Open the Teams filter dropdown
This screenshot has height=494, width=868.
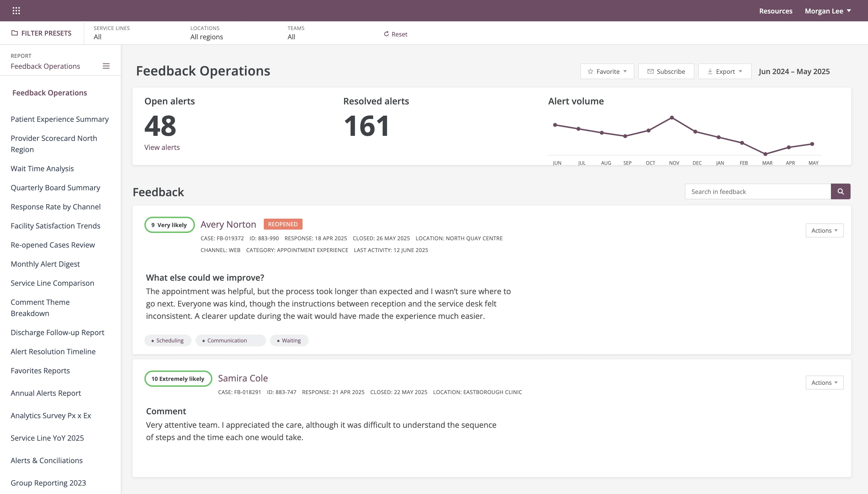[x=296, y=33]
